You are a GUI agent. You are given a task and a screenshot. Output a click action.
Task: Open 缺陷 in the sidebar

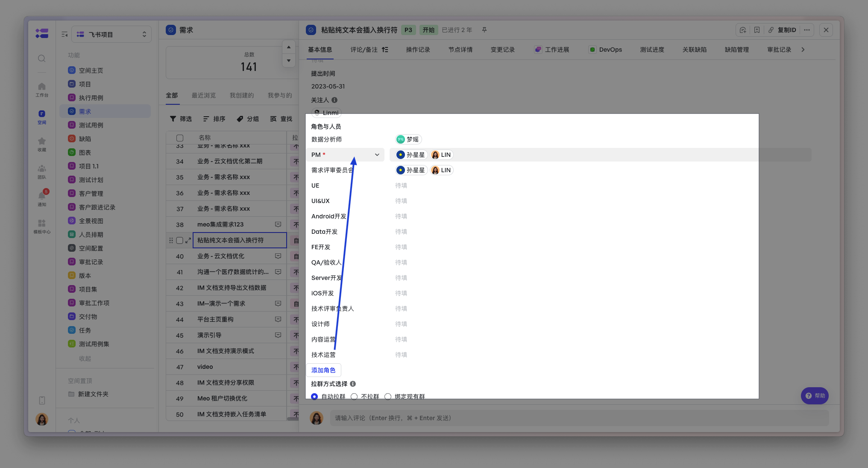[x=105, y=138]
